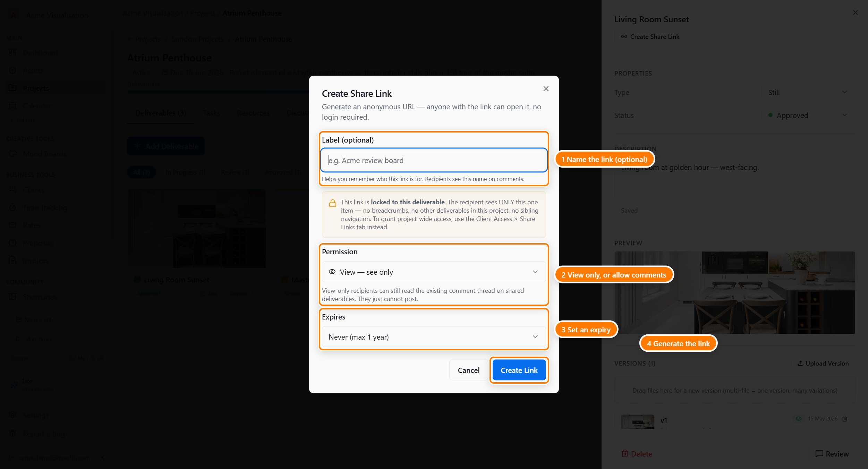Click the chevron in the Permission dropdown
Viewport: 868px width, 469px height.
tap(535, 272)
